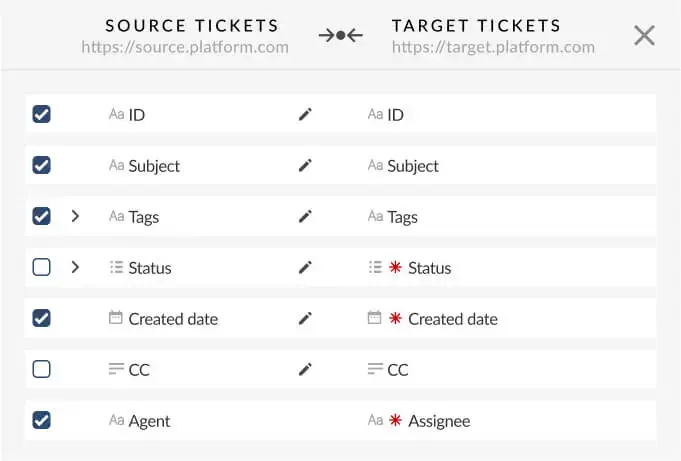Click the pencil icon in Tags row
This screenshot has width=681, height=461.
[305, 217]
